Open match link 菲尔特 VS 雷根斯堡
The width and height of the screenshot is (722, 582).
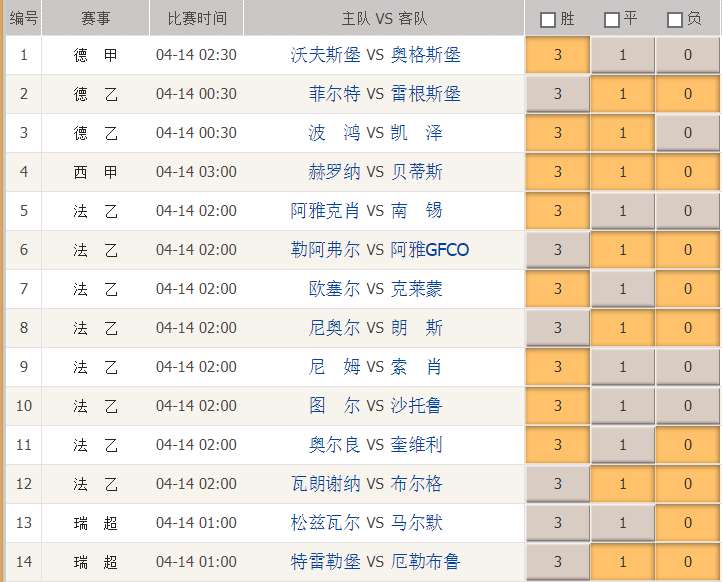(x=384, y=94)
